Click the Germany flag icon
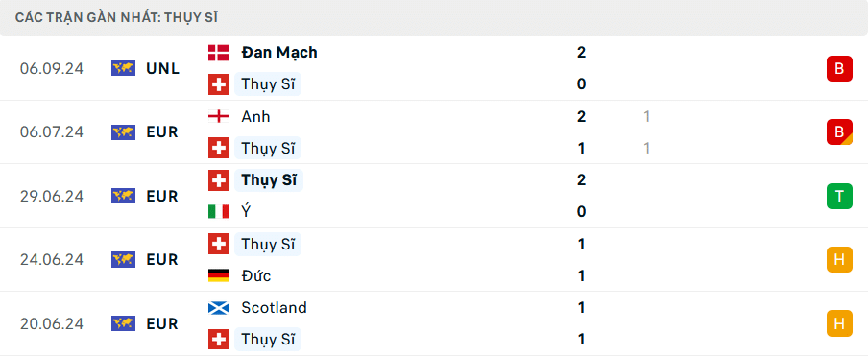This screenshot has height=356, width=868. [219, 275]
